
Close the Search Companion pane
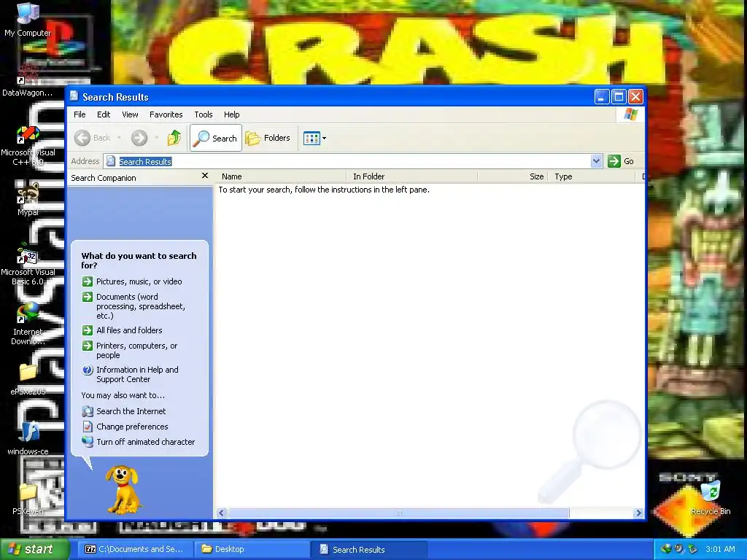[x=205, y=176]
